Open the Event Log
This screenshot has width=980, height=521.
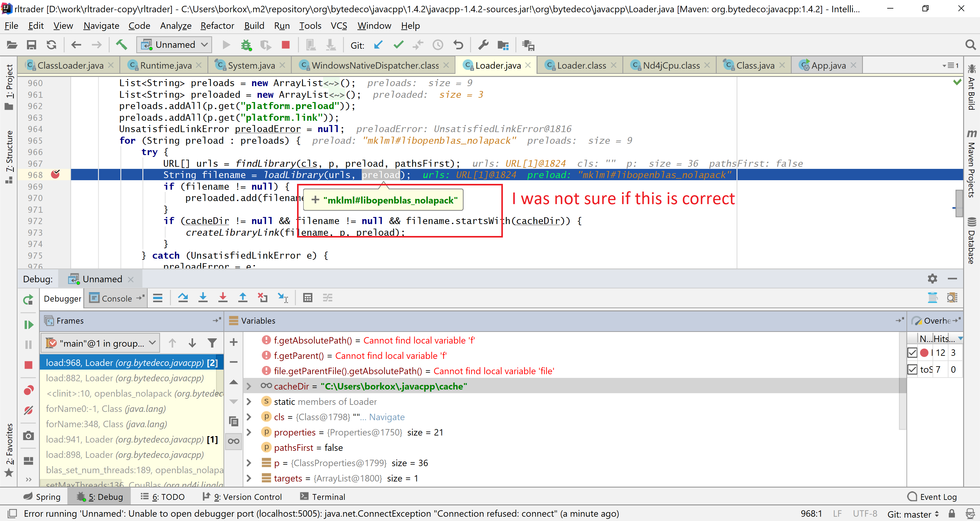[932, 496]
